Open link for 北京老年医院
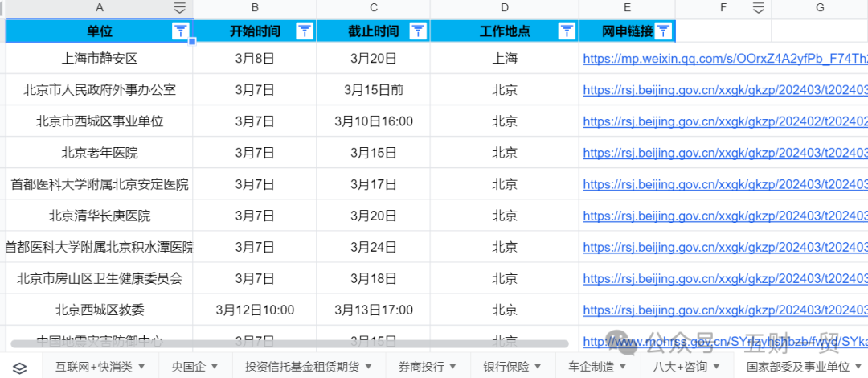 [x=725, y=153]
